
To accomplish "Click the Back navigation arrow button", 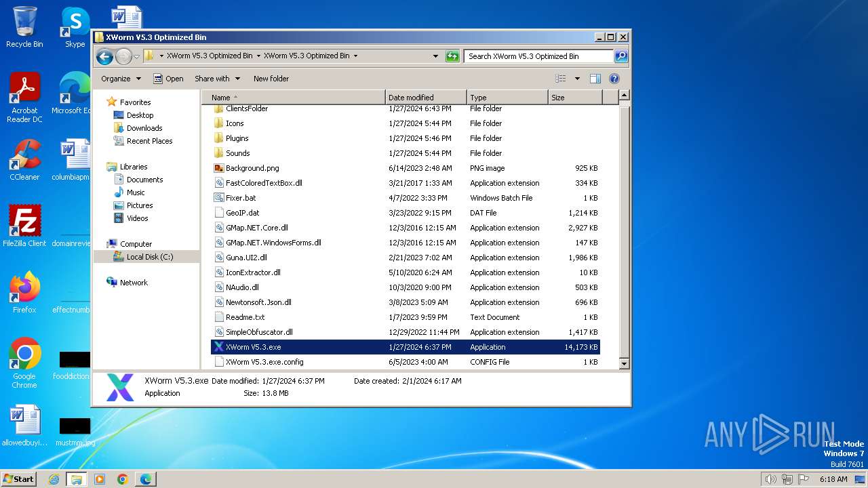I will (x=104, y=56).
